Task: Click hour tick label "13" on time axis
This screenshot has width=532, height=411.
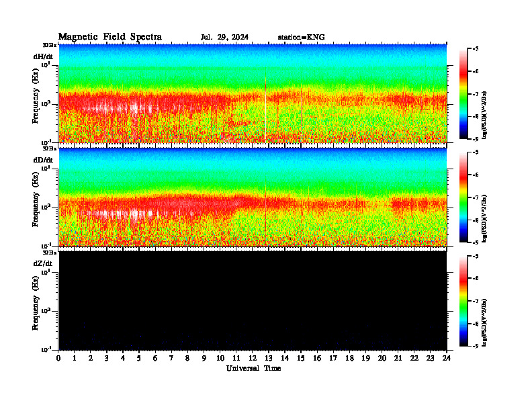Action: tap(269, 358)
